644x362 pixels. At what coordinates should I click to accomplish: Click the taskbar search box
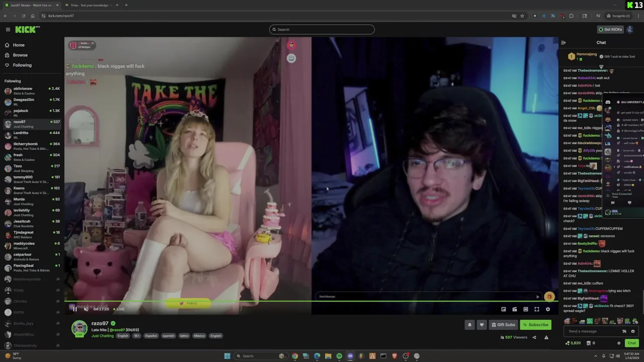click(261, 356)
